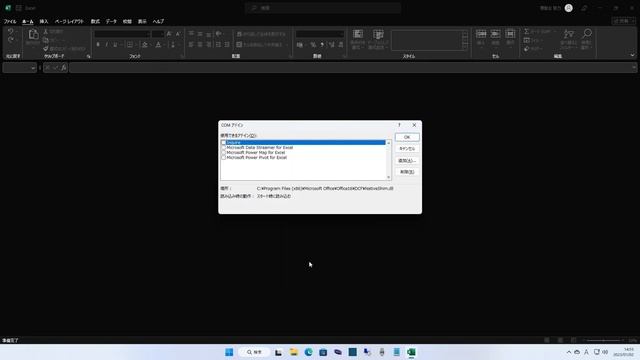The image size is (640, 360).
Task: Open File Explorer from the taskbar
Action: click(x=294, y=352)
